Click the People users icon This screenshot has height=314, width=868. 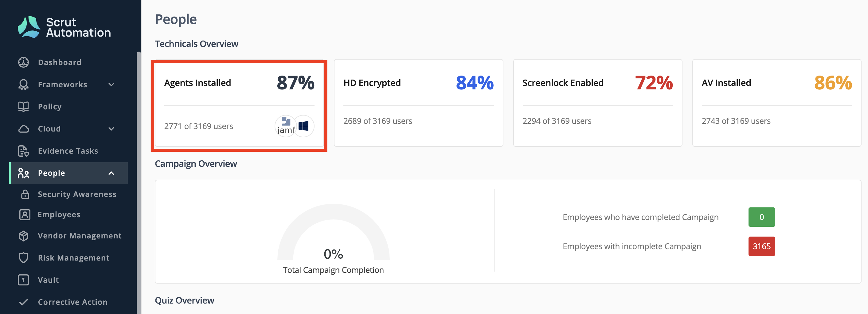pyautogui.click(x=23, y=173)
